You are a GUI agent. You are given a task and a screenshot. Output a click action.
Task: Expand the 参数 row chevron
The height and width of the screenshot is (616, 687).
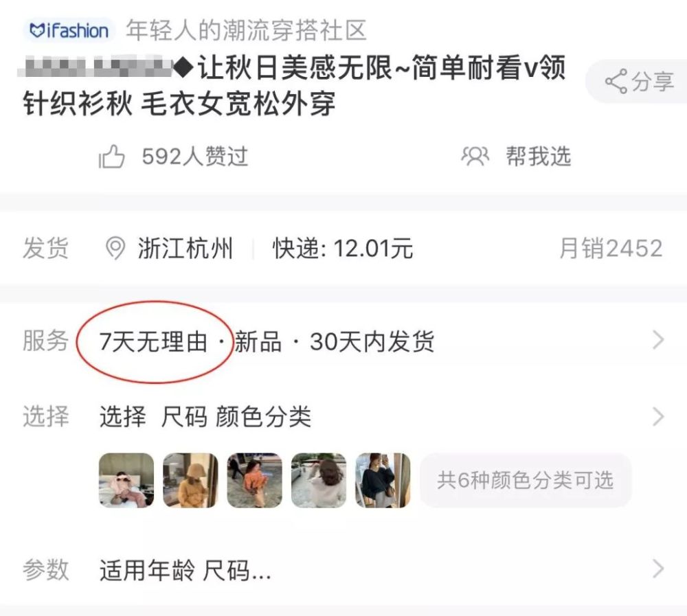point(658,569)
